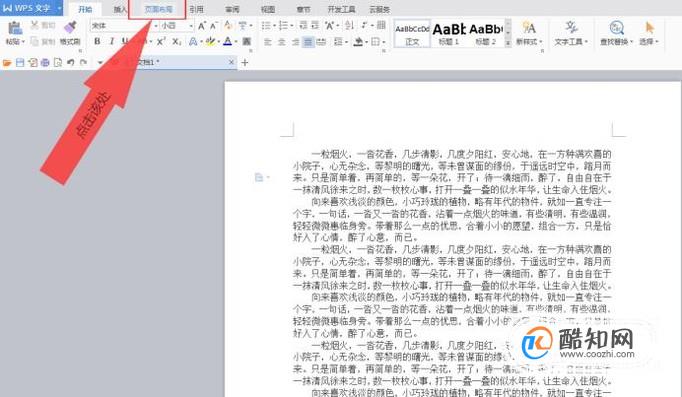This screenshot has height=397, width=682.
Task: Click the decrease indent icon
Action: click(303, 26)
